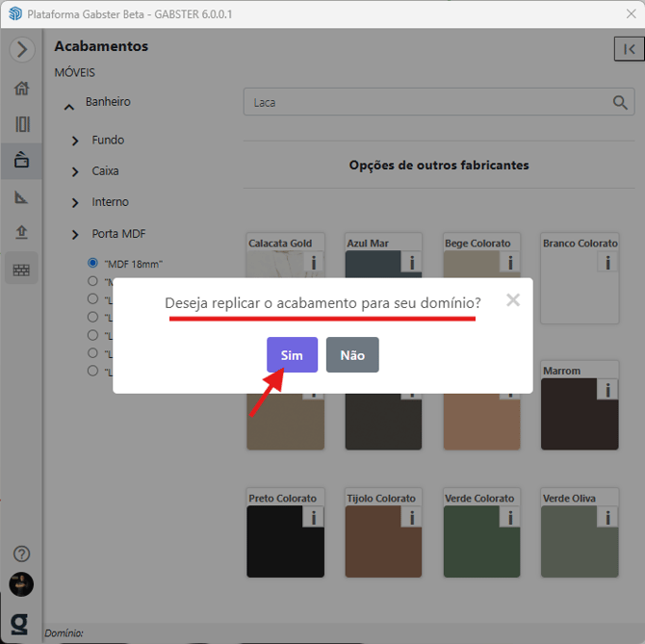Click the upload arrow icon in sidebar
Viewport: 645px width, 644px height.
pyautogui.click(x=21, y=233)
